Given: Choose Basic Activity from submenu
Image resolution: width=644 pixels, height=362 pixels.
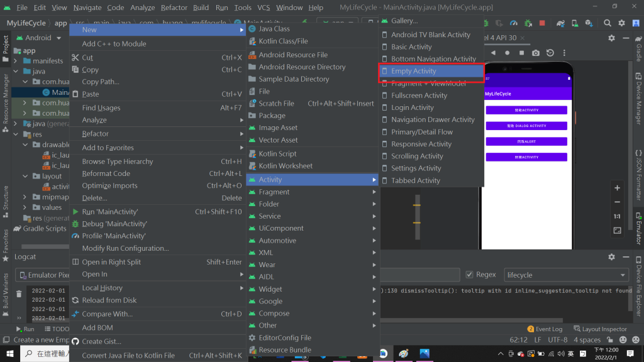Looking at the screenshot, I should tap(431, 47).
